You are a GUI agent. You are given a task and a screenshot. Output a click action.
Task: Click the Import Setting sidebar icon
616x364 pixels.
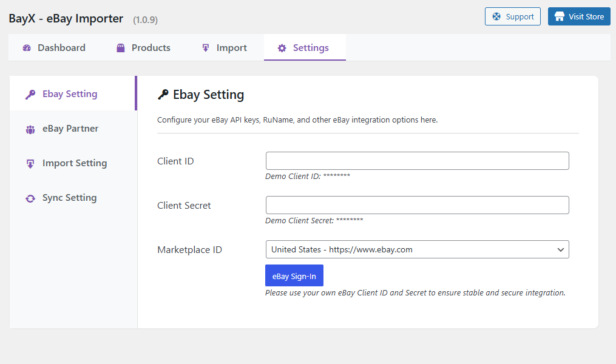pyautogui.click(x=30, y=163)
